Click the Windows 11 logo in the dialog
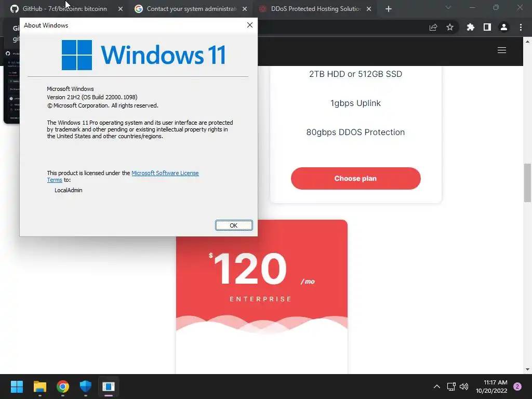This screenshot has width=532, height=399. 143,55
